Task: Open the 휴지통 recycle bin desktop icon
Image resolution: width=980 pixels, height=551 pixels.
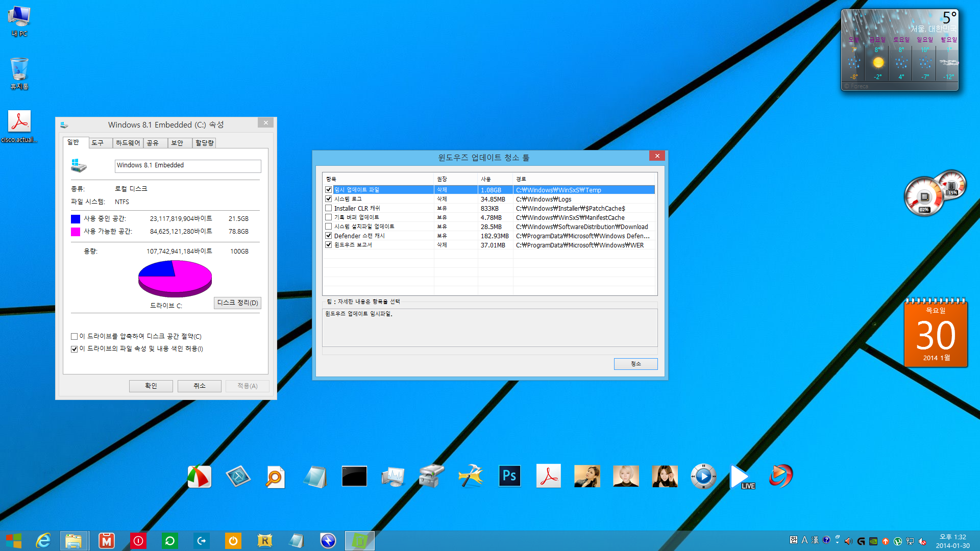Action: (x=19, y=74)
